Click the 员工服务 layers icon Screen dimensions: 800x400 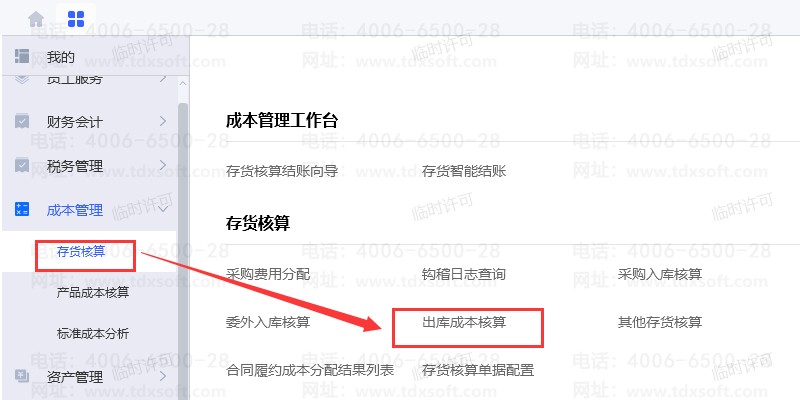22,80
